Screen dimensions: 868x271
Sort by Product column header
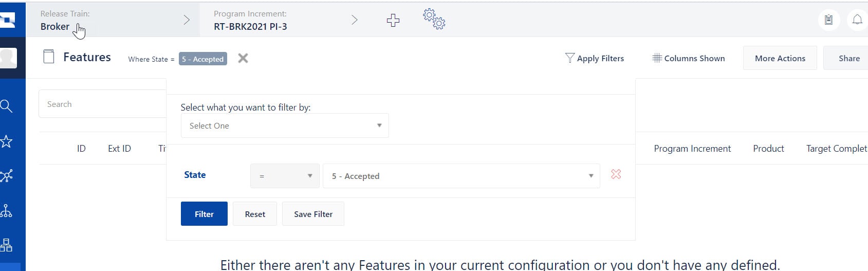coord(768,149)
